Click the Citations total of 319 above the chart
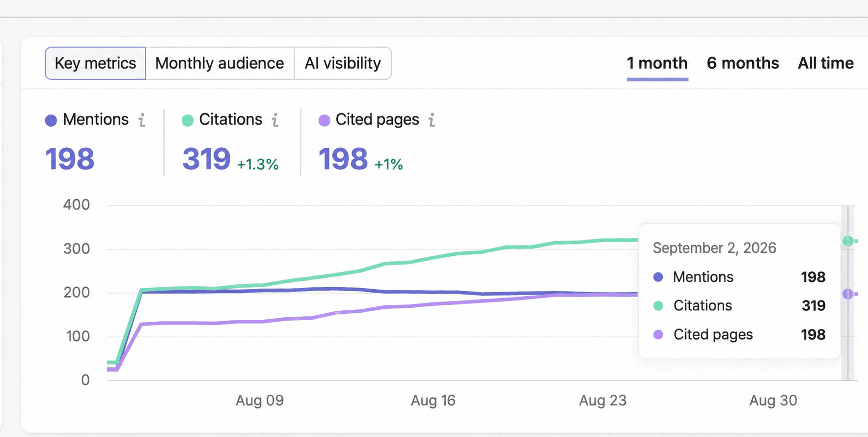 206,159
